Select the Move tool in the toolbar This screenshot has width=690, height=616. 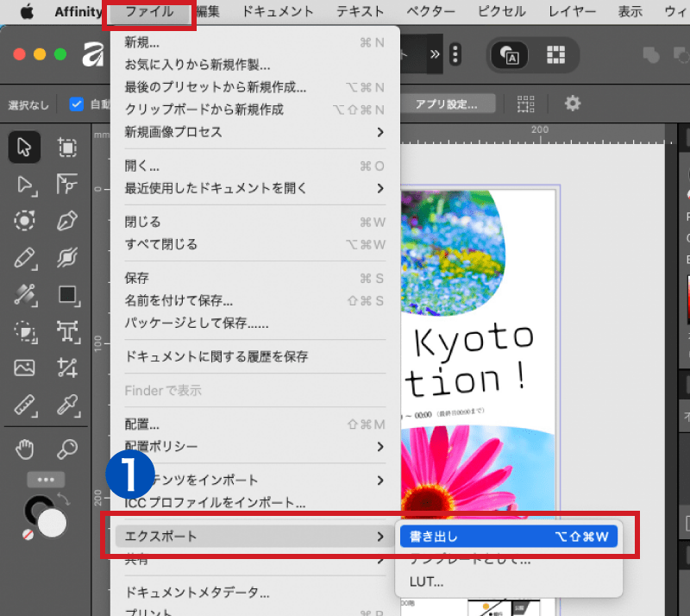[23, 147]
